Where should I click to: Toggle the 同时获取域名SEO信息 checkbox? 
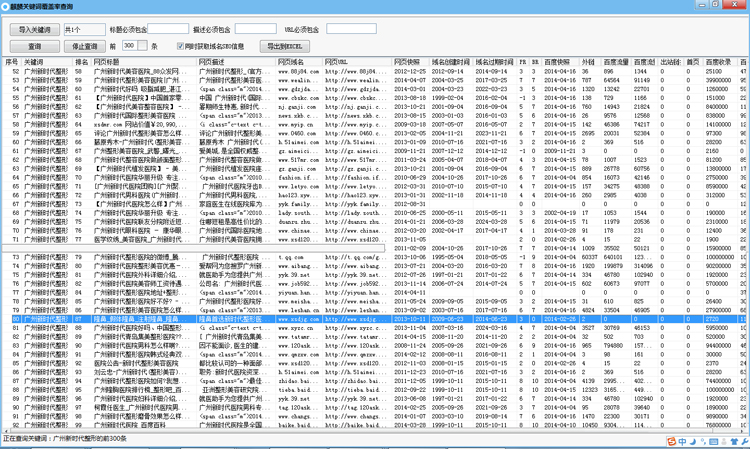tap(180, 46)
